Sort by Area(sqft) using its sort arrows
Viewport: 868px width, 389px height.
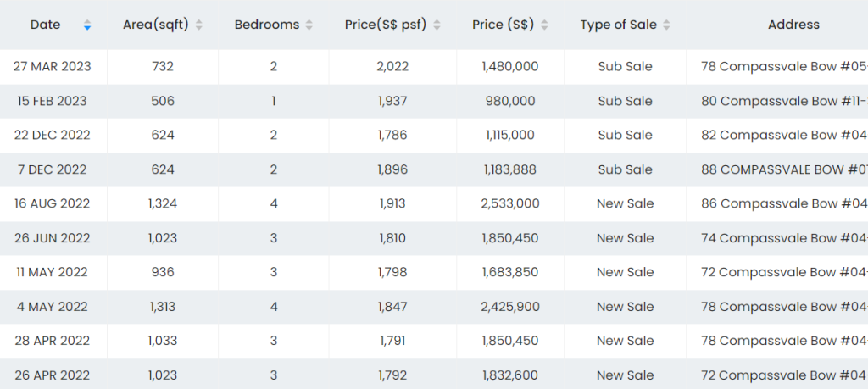pos(198,25)
